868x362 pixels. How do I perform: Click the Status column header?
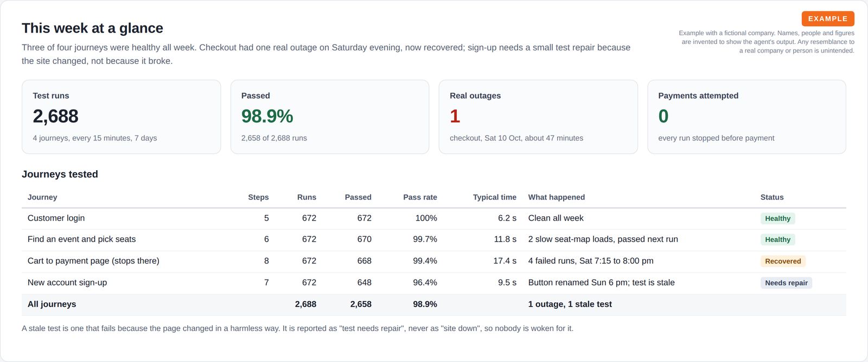(x=772, y=197)
